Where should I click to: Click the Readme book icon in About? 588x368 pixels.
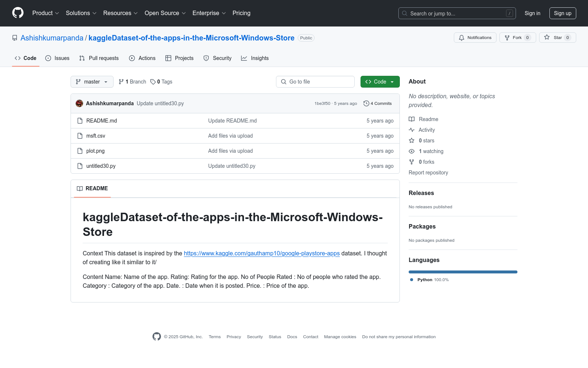412,119
